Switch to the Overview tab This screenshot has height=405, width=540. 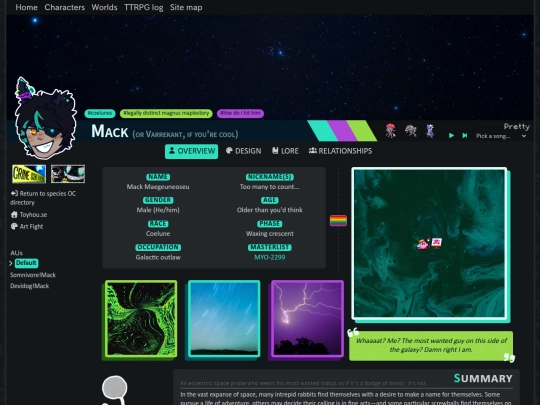(x=191, y=151)
